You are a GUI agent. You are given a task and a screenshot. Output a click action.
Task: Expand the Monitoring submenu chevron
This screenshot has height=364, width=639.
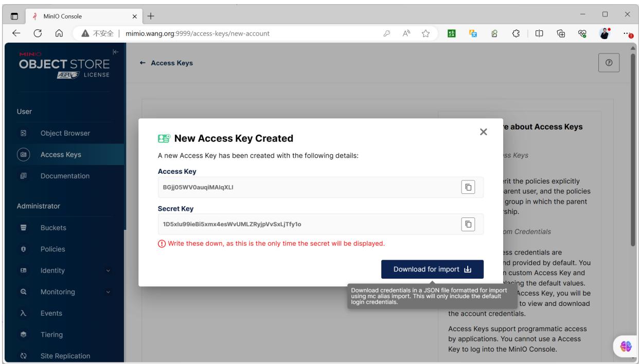click(108, 292)
